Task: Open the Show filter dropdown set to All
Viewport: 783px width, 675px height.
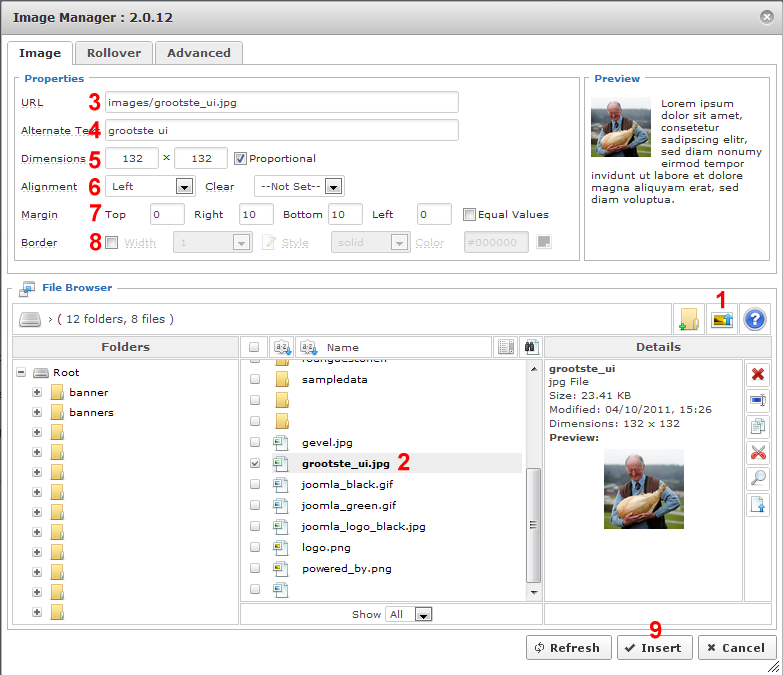Action: (408, 614)
